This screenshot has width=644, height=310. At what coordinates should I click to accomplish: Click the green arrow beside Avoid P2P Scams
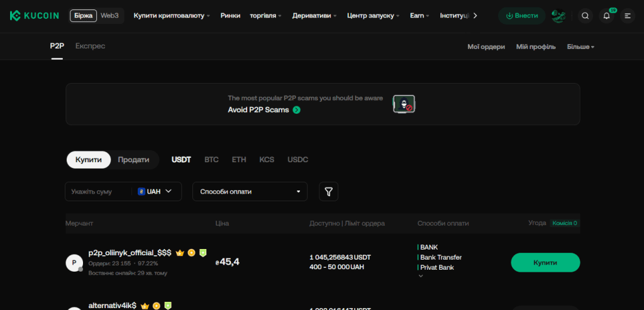[x=297, y=110]
